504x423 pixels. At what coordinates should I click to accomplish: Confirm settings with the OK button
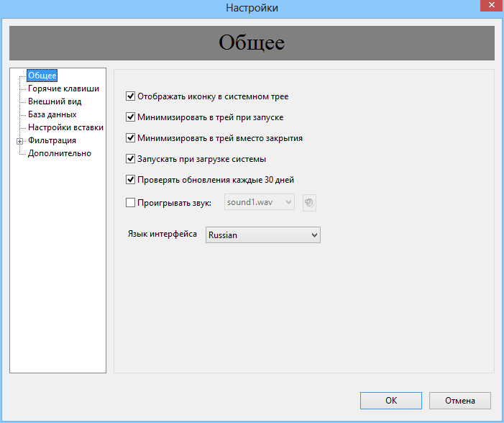pyautogui.click(x=391, y=401)
